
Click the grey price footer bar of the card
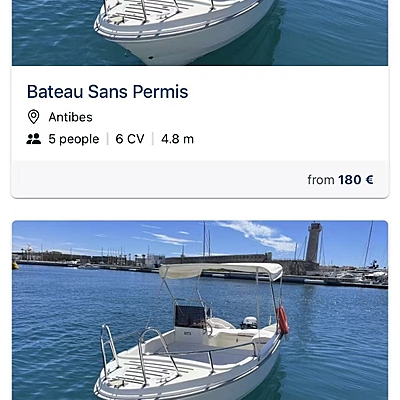(200, 179)
